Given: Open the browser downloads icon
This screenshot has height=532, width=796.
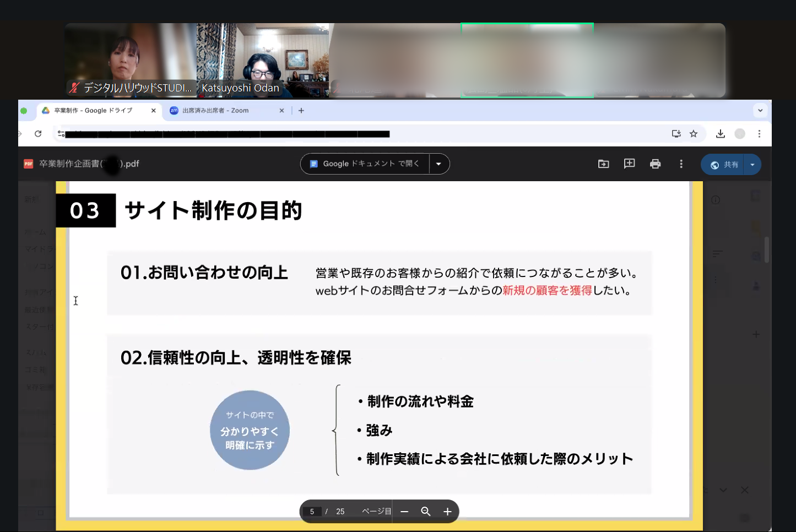Looking at the screenshot, I should pyautogui.click(x=720, y=134).
